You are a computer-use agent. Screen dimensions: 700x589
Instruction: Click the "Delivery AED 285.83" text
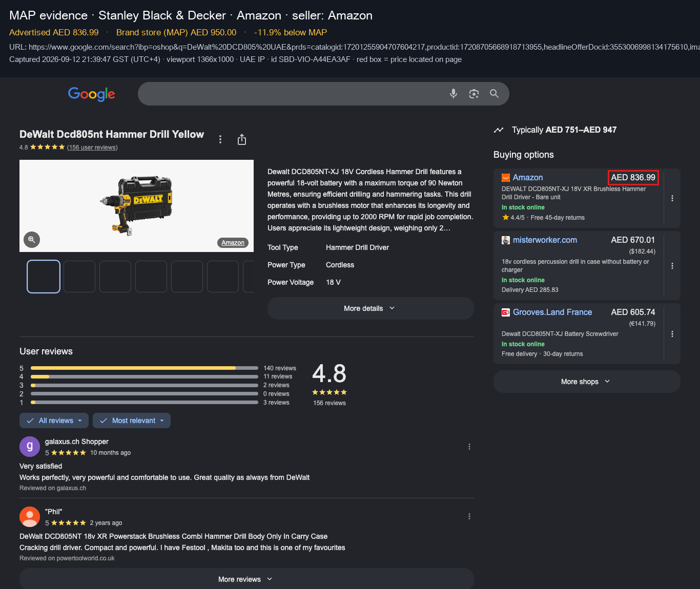(x=530, y=290)
